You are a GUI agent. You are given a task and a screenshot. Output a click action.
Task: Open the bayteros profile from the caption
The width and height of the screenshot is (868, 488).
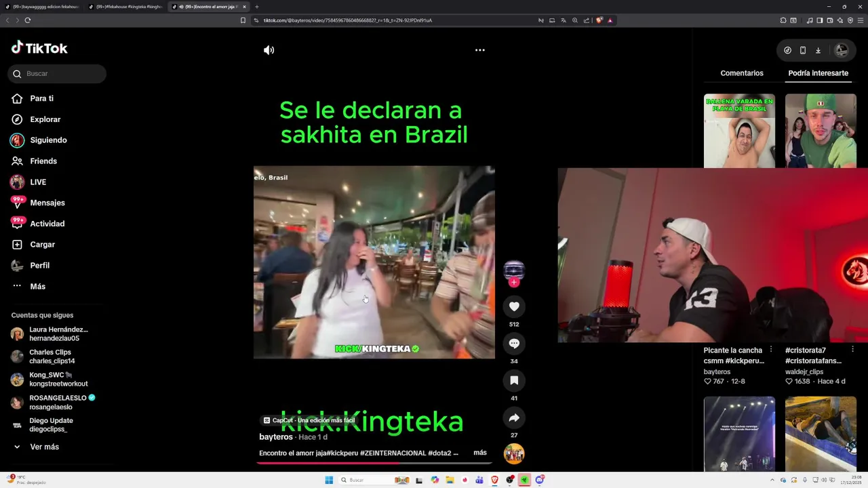coord(276,437)
